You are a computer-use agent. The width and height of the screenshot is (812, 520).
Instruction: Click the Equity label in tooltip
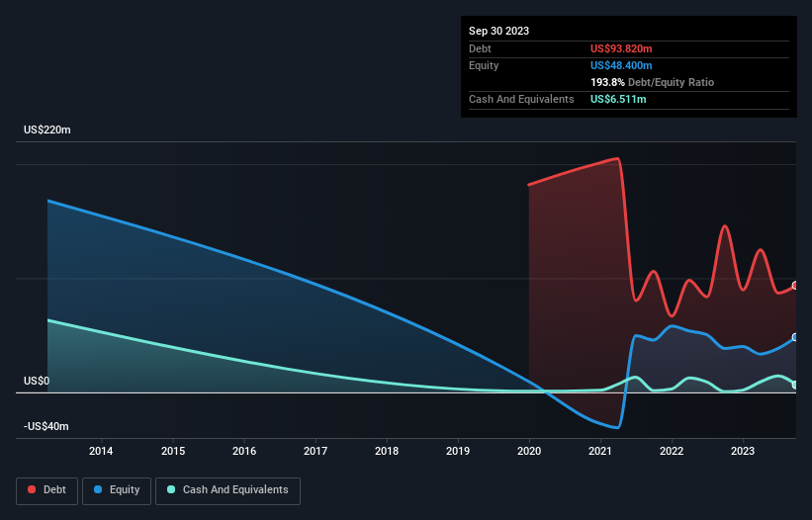484,65
